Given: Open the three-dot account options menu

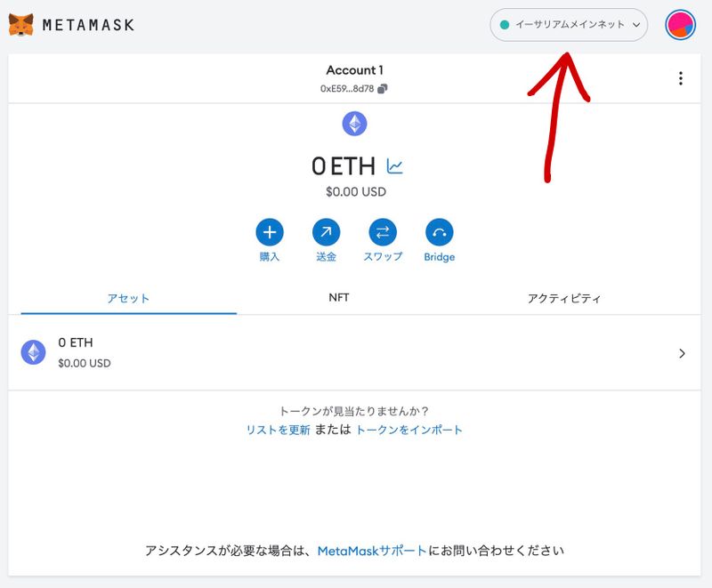Looking at the screenshot, I should tap(680, 78).
